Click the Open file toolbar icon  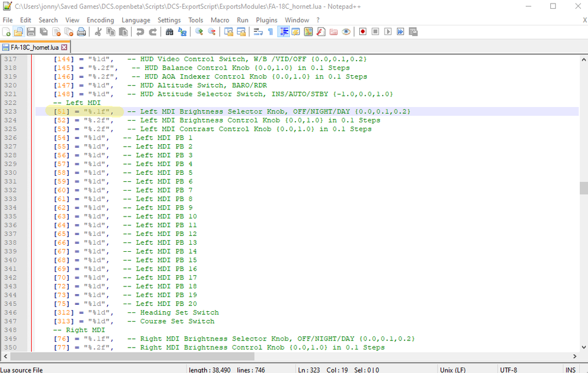click(x=18, y=32)
